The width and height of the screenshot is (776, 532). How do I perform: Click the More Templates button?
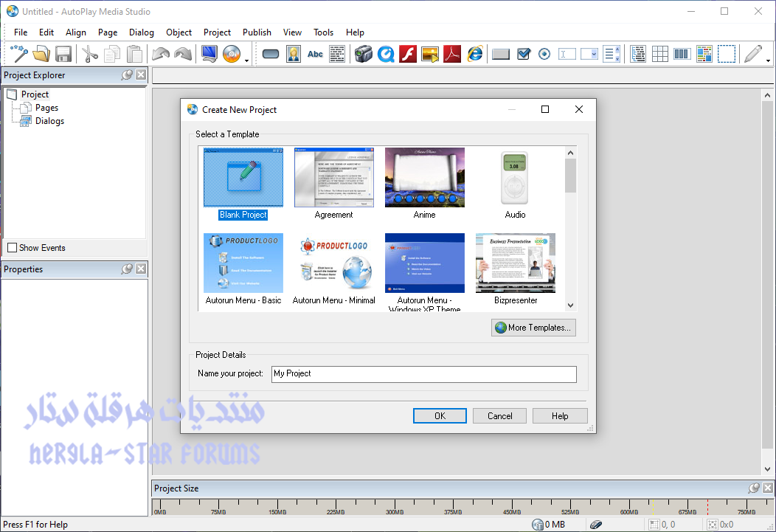click(x=533, y=328)
